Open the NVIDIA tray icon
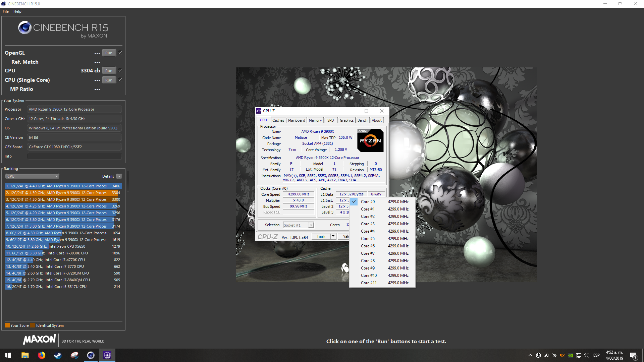Viewport: 644px width, 362px height. [570, 355]
